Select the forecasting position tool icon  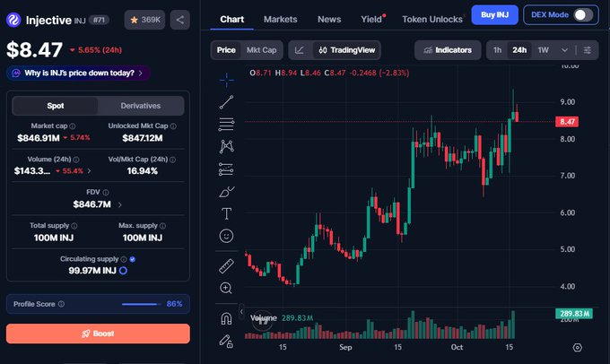226,169
